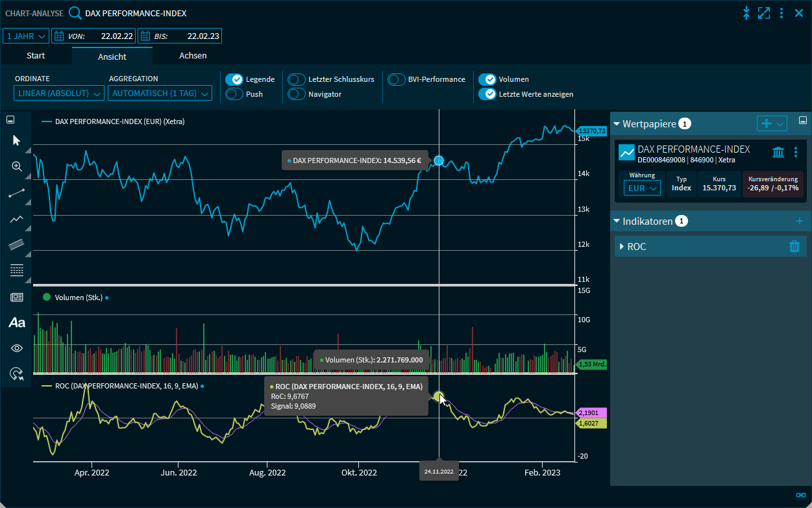The height and width of the screenshot is (508, 812).
Task: Select the arrow pointer tool
Action: [x=17, y=140]
